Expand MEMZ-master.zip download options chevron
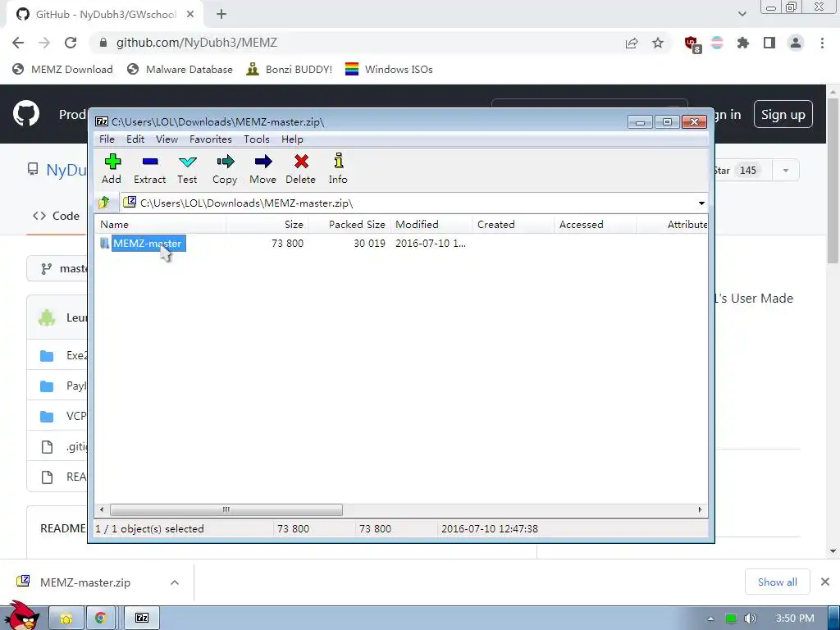The height and width of the screenshot is (630, 840). click(x=175, y=582)
